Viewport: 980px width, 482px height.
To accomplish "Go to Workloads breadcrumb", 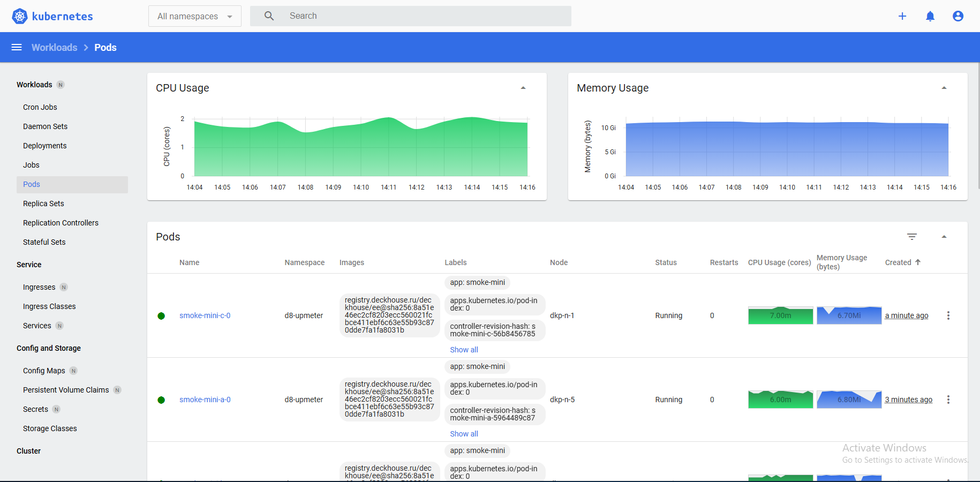I will (54, 47).
